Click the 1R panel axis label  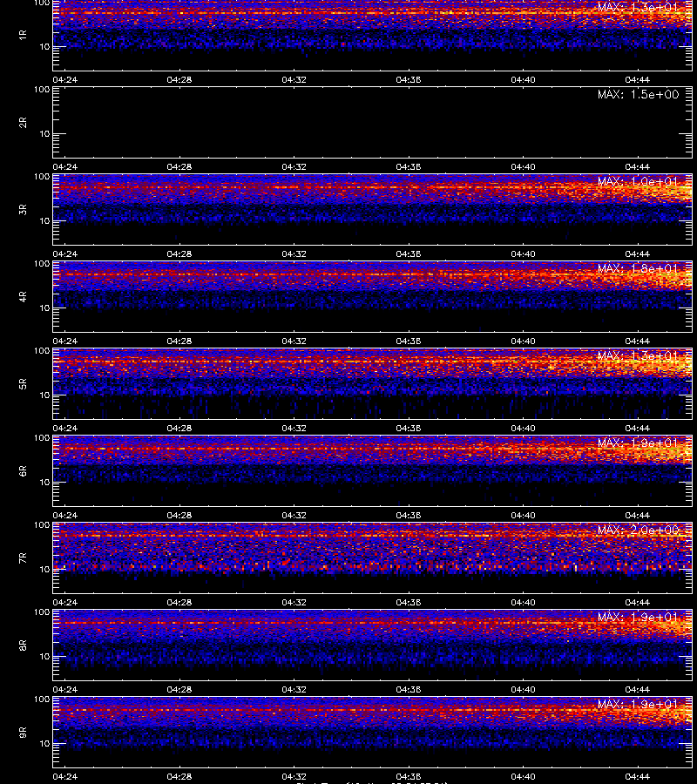(23, 35)
